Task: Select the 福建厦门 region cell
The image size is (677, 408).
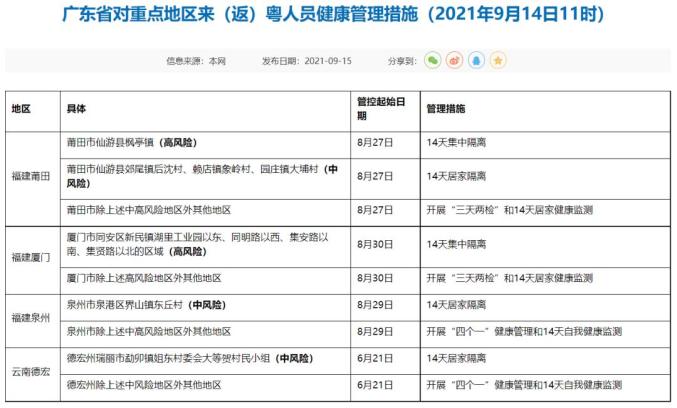Action: pyautogui.click(x=31, y=258)
